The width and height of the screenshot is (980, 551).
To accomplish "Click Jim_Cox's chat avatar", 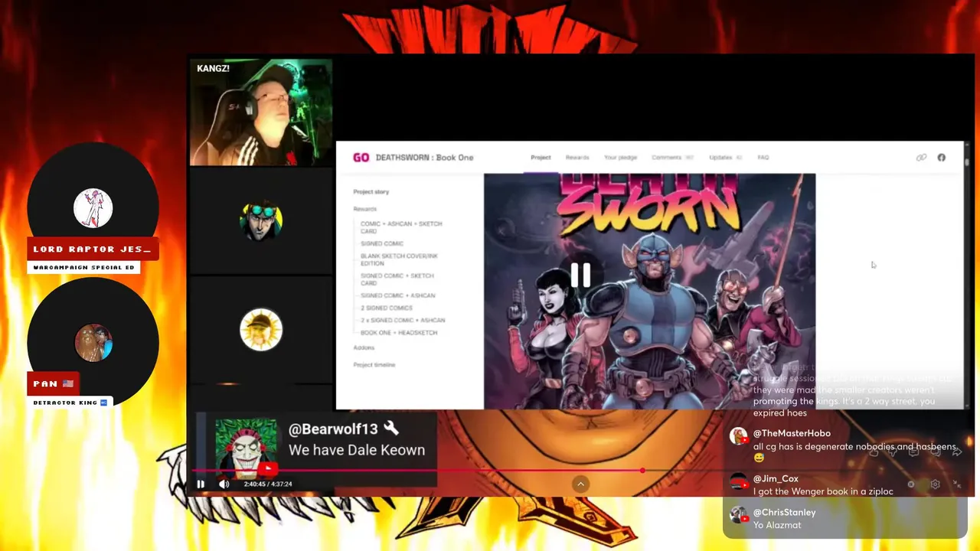I will click(738, 481).
